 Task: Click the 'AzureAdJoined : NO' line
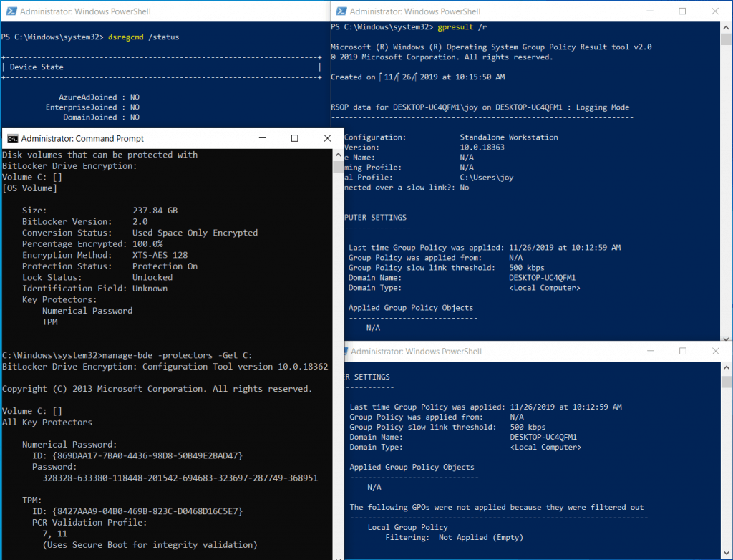[x=99, y=97]
